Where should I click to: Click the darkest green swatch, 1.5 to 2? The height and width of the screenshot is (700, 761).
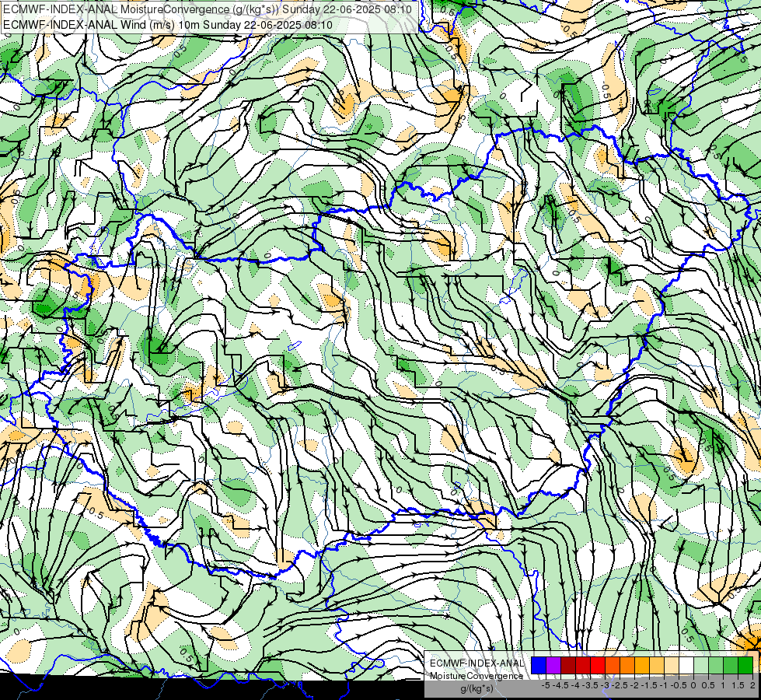(745, 666)
